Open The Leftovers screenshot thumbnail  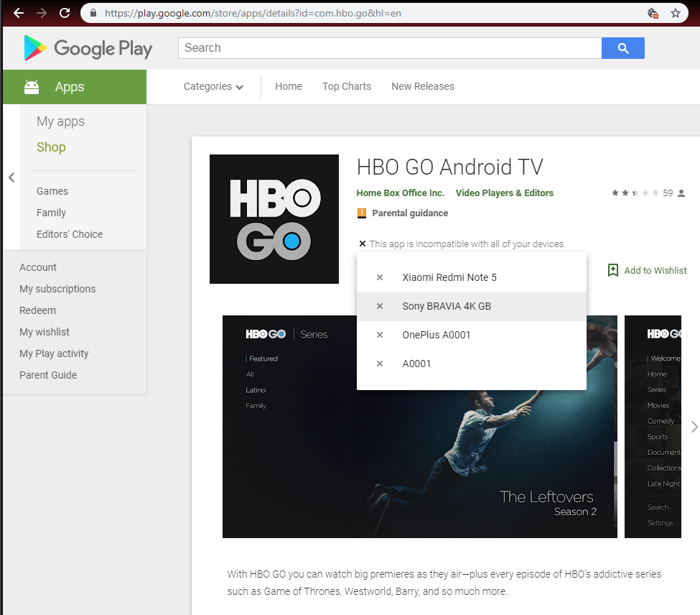click(419, 427)
